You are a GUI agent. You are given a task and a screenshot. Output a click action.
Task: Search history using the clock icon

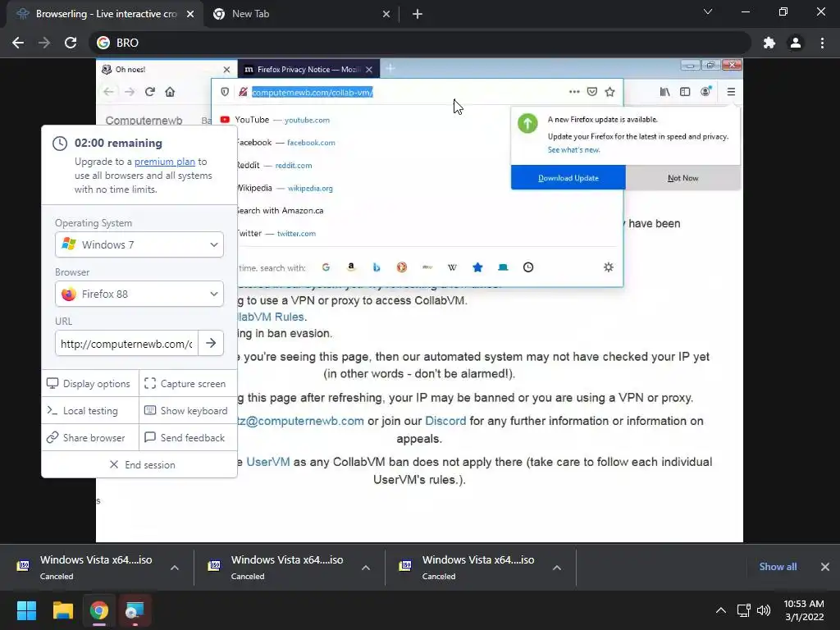point(528,267)
